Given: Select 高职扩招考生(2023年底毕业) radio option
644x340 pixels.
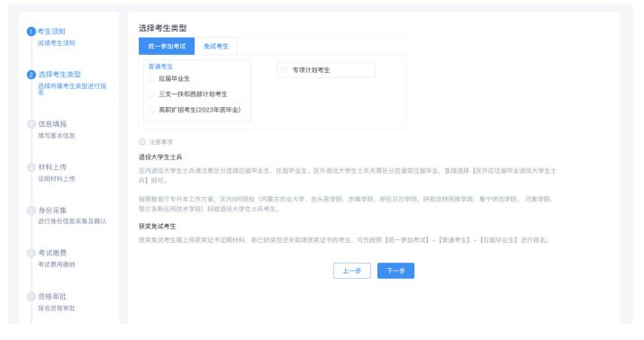Looking at the screenshot, I should 151,110.
